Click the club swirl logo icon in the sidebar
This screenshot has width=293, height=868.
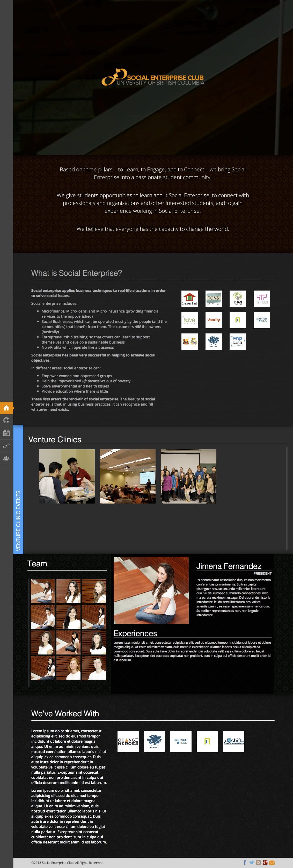(6, 446)
